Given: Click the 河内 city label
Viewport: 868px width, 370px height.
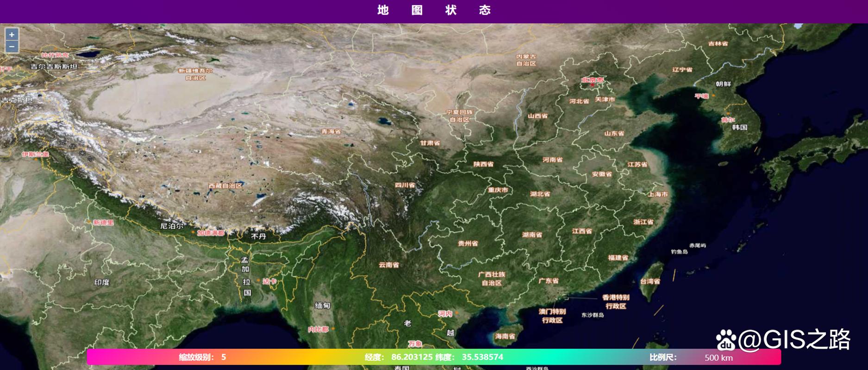Looking at the screenshot, I should click(445, 314).
